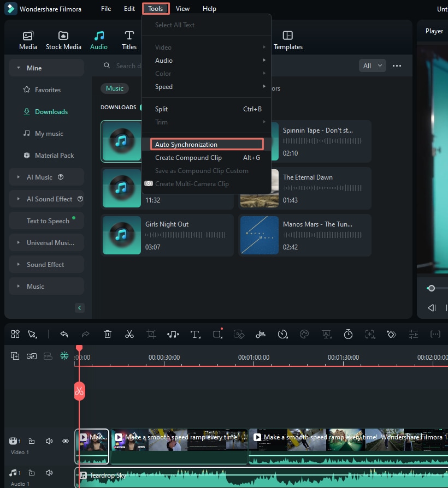
Task: Mute the Audio 1 track
Action: pos(49,473)
